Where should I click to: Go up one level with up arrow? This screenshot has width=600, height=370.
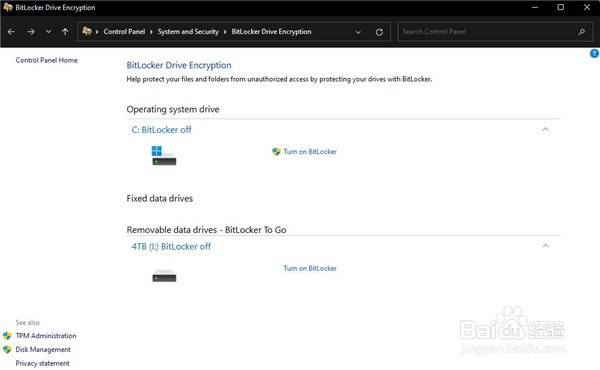[x=65, y=32]
